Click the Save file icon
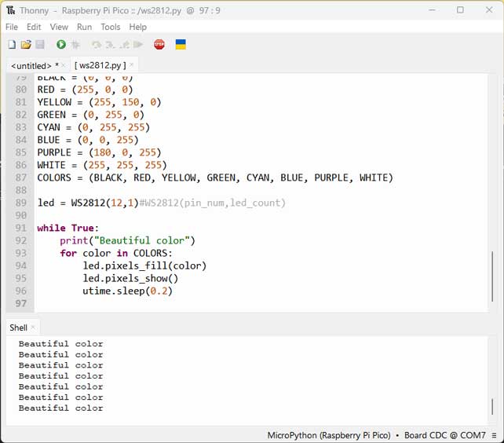Viewport: 504px width, 443px height. [40, 45]
